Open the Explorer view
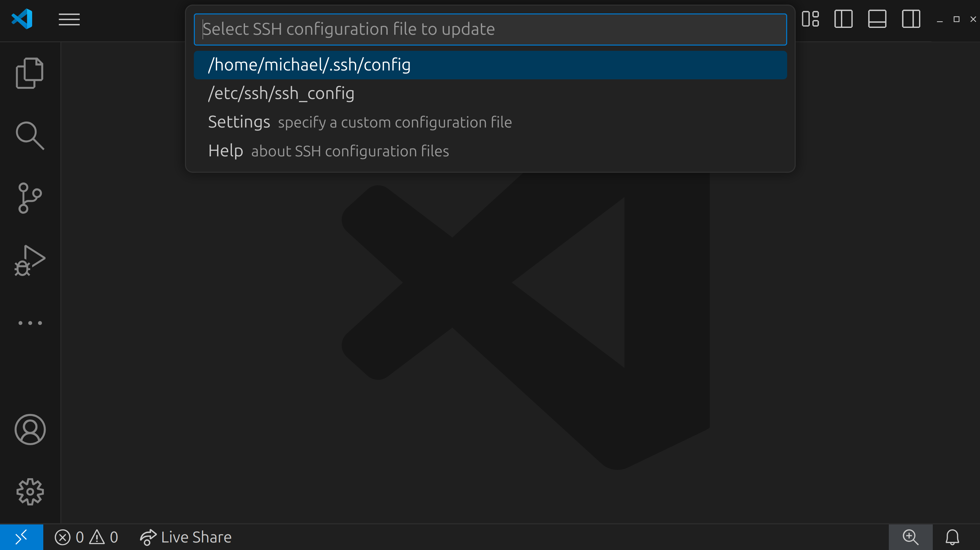Screen dimensions: 980x550 click(x=30, y=73)
